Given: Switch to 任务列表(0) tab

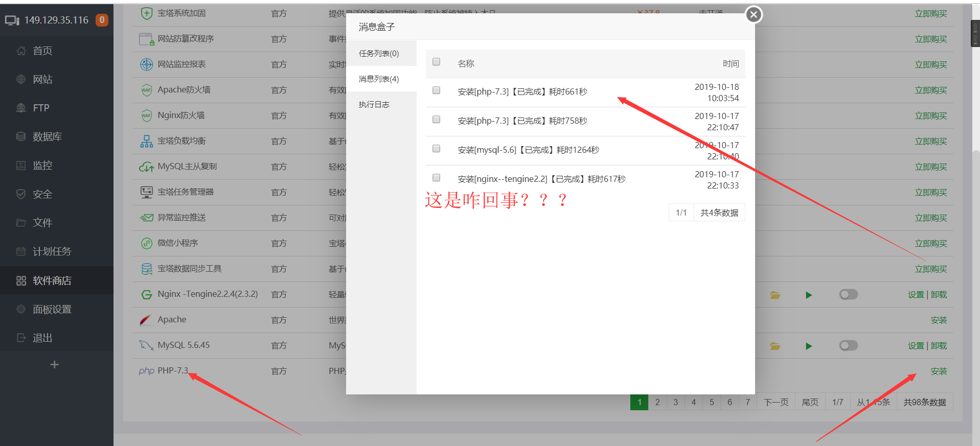Looking at the screenshot, I should (x=381, y=53).
